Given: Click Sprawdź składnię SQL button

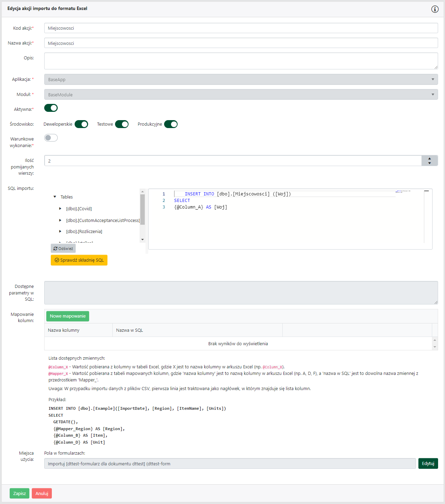Looking at the screenshot, I should (x=79, y=260).
